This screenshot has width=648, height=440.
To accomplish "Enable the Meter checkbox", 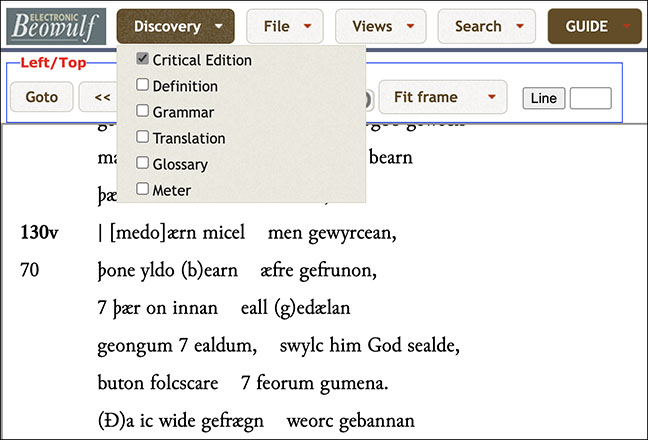I will point(142,189).
